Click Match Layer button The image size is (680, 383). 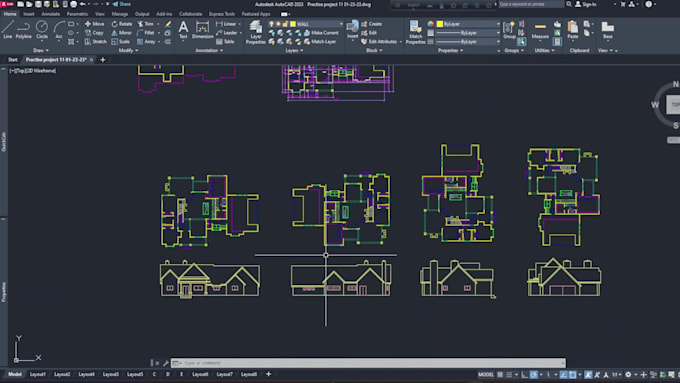(x=320, y=42)
